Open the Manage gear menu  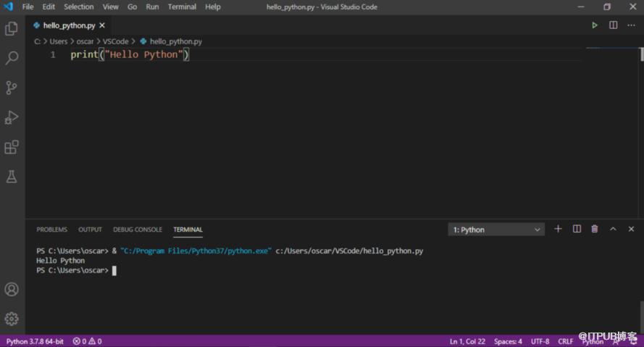(x=12, y=319)
